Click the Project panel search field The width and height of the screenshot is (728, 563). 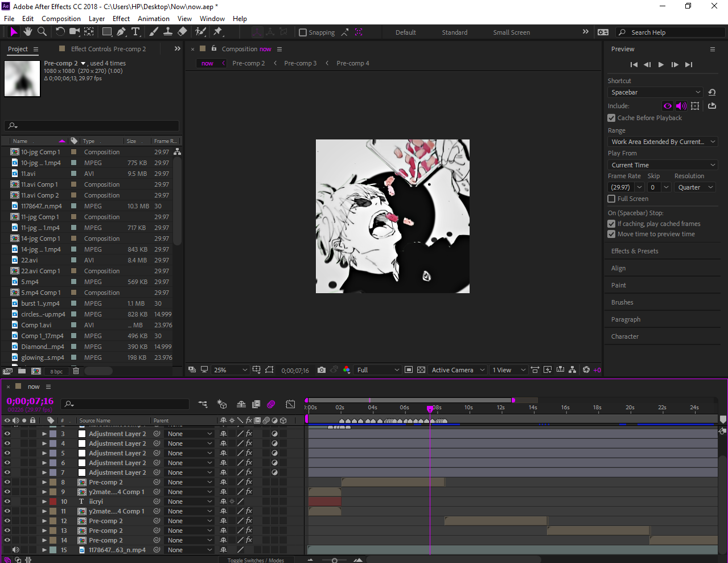[92, 126]
